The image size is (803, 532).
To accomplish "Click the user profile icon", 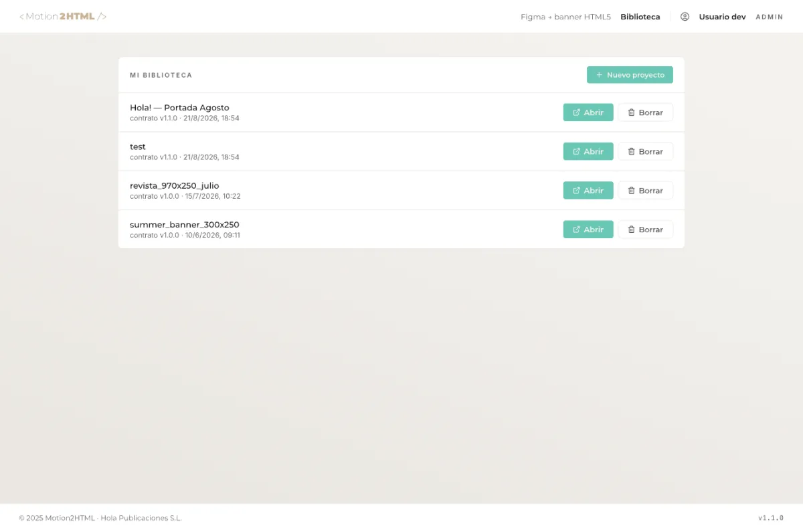I will point(685,17).
